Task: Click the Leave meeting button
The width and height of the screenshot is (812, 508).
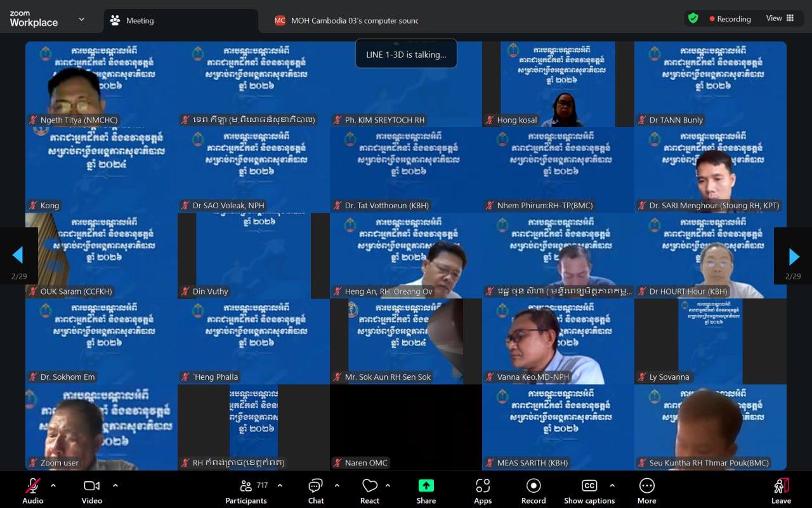Action: coord(781,491)
